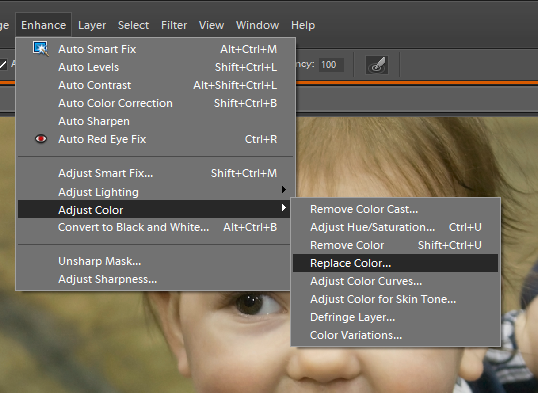Choose Auto Contrast
This screenshot has height=393, width=538.
[x=154, y=85]
